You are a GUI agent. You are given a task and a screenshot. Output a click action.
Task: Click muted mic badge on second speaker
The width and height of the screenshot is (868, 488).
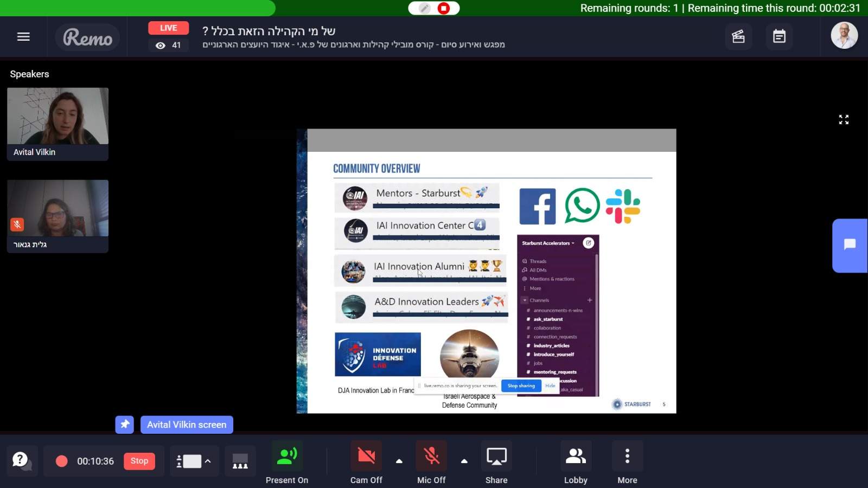17,224
